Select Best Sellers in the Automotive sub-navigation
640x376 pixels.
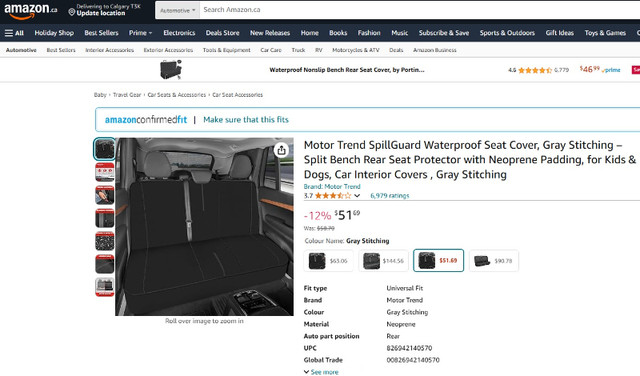pyautogui.click(x=61, y=50)
